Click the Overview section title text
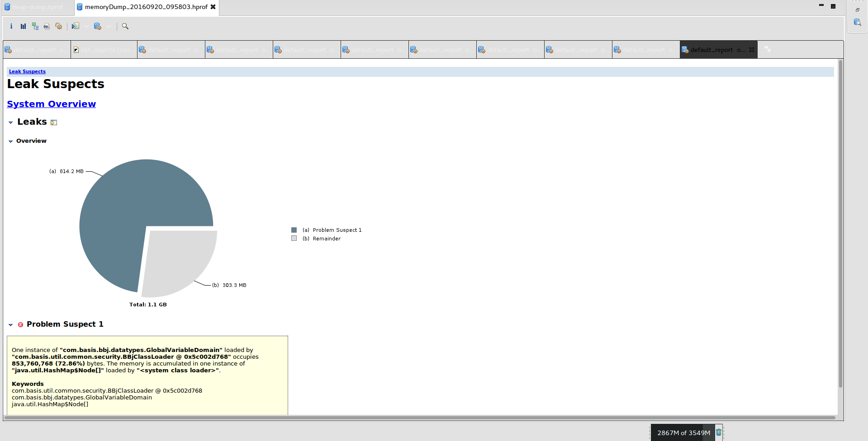Screen dimensions: 868x441 pos(31,141)
